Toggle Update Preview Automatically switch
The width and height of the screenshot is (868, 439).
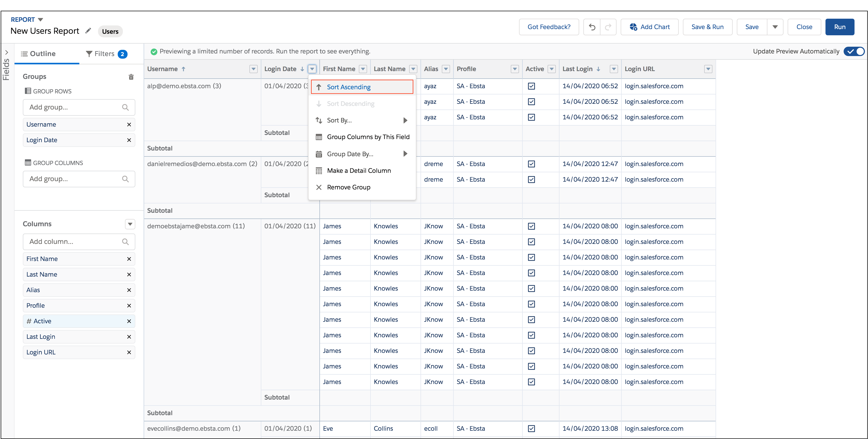[x=855, y=51]
